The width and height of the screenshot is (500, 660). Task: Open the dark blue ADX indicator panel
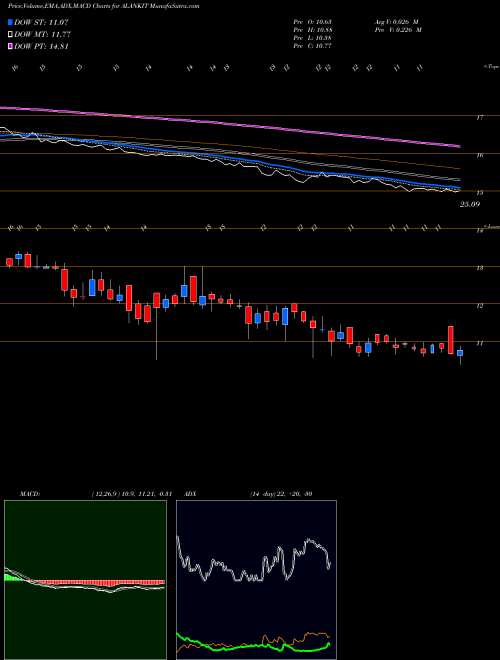[256, 580]
